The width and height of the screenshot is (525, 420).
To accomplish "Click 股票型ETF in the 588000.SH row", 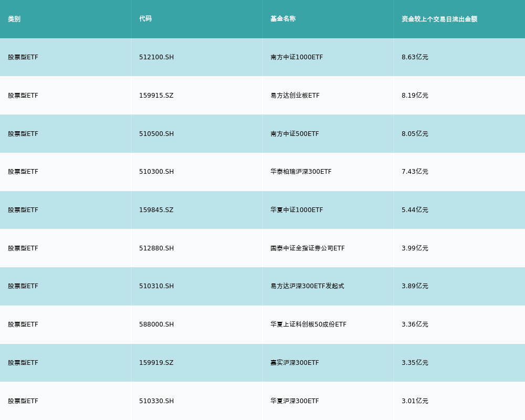I will (x=23, y=324).
